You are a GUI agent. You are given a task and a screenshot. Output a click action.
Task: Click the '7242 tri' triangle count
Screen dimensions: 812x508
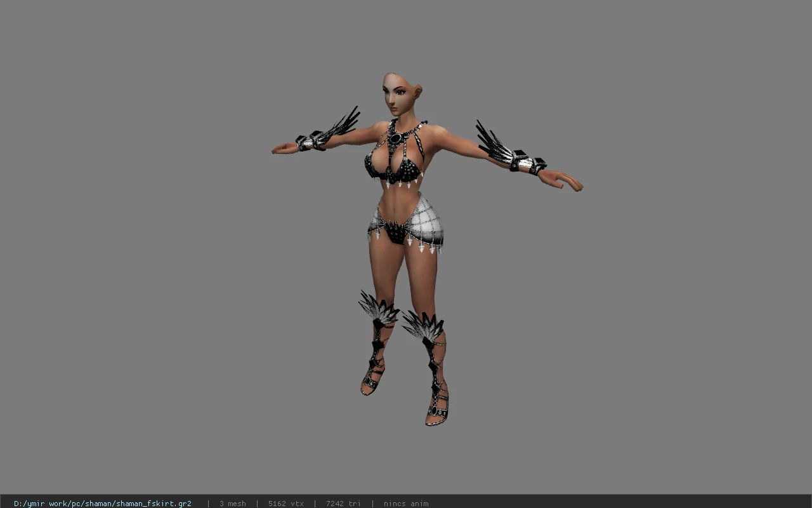(343, 504)
